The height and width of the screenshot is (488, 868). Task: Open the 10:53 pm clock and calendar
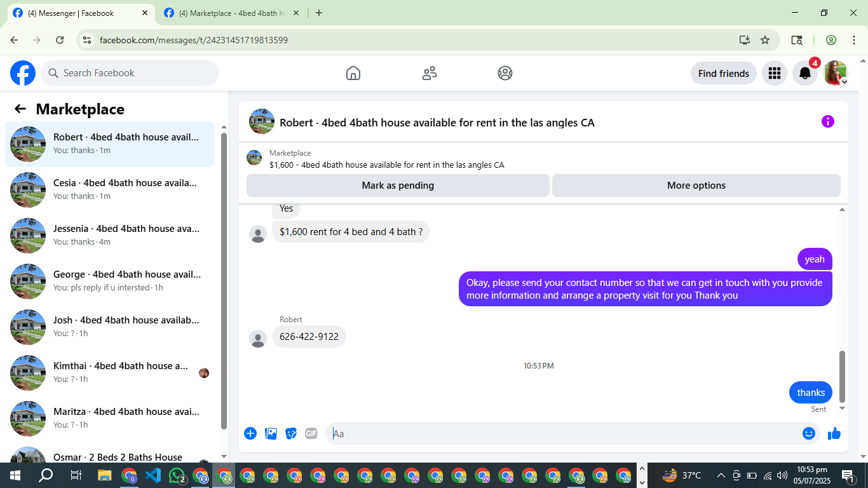[811, 475]
